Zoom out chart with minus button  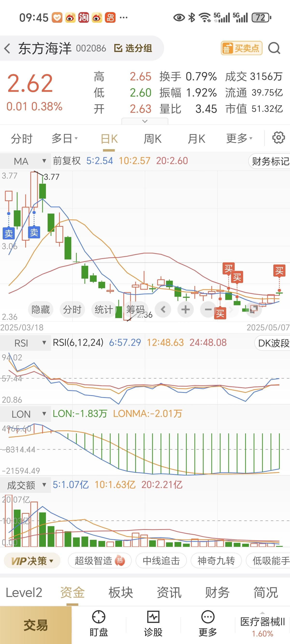[208, 309]
